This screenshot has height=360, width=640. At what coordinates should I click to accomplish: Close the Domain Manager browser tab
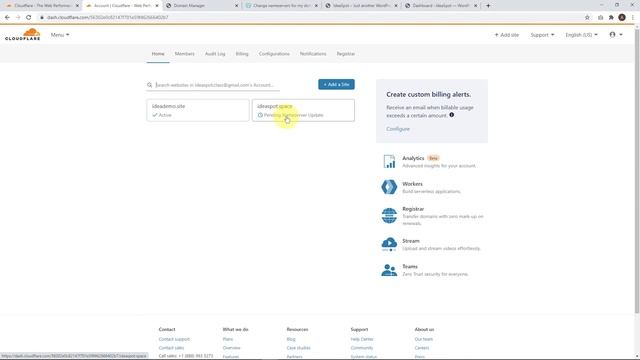tap(236, 6)
